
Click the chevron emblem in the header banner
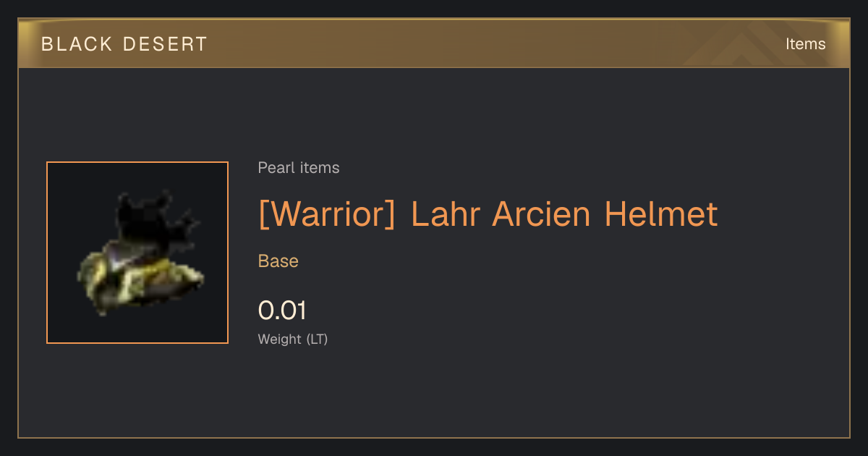pyautogui.click(x=744, y=43)
